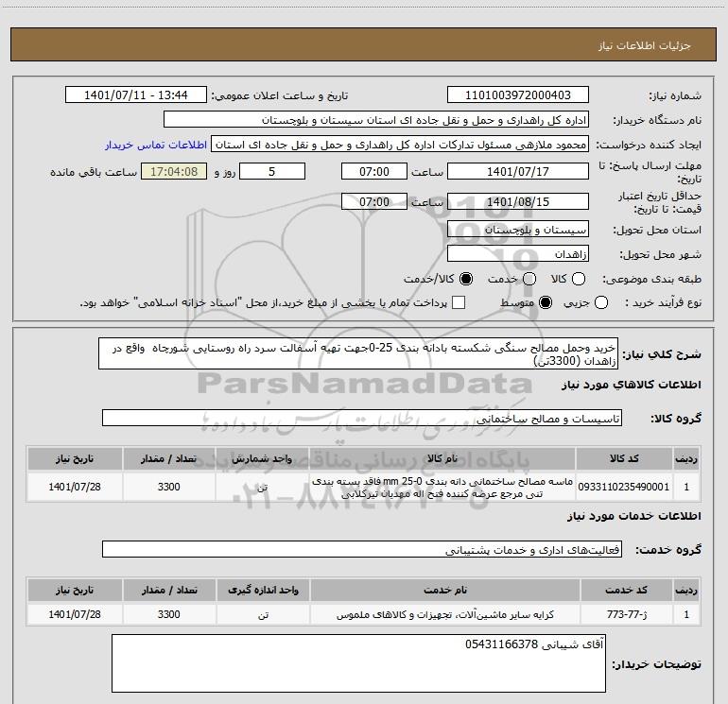Click remaining time field 17:04:08
This screenshot has height=704, width=728.
pos(174,171)
